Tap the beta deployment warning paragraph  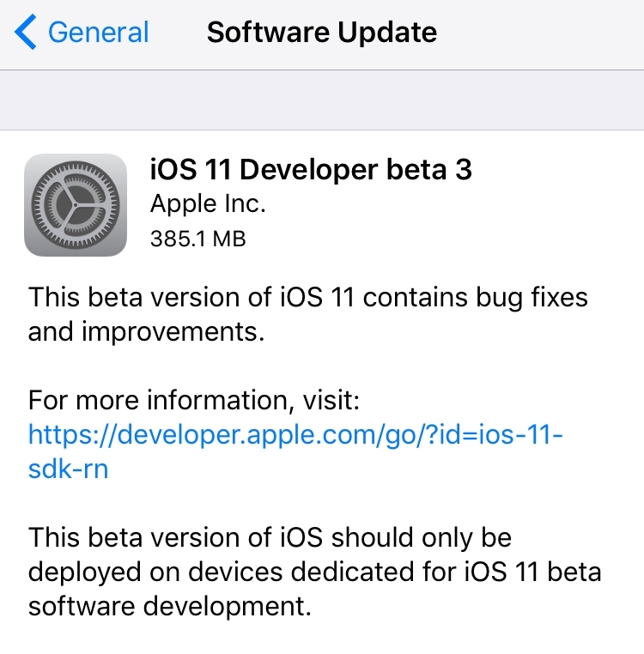point(314,572)
